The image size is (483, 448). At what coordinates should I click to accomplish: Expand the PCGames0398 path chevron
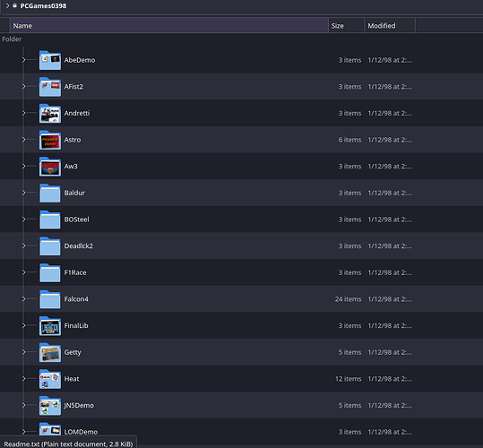point(7,5)
